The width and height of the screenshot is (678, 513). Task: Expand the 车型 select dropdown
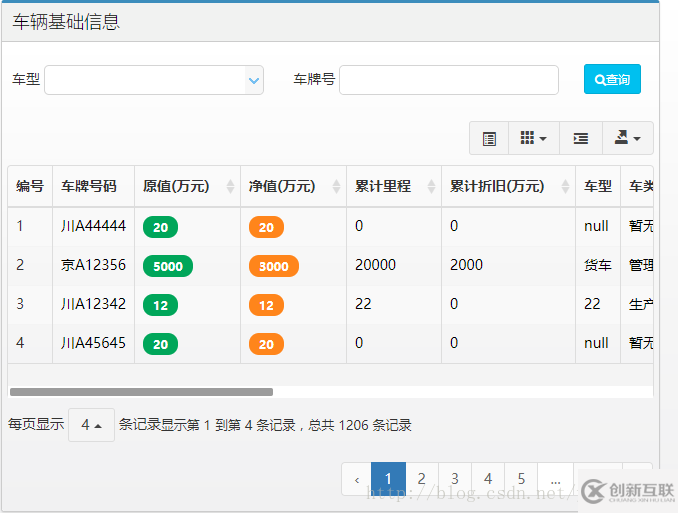pyautogui.click(x=254, y=80)
